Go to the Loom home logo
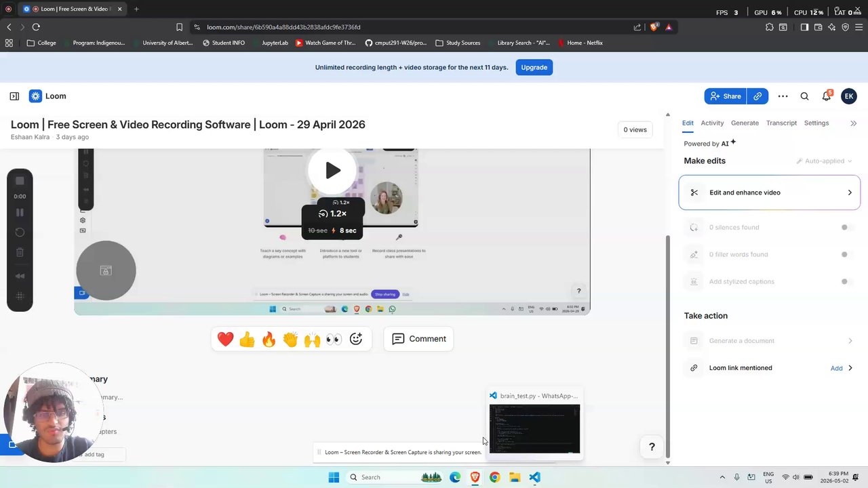This screenshot has height=488, width=868. point(47,96)
